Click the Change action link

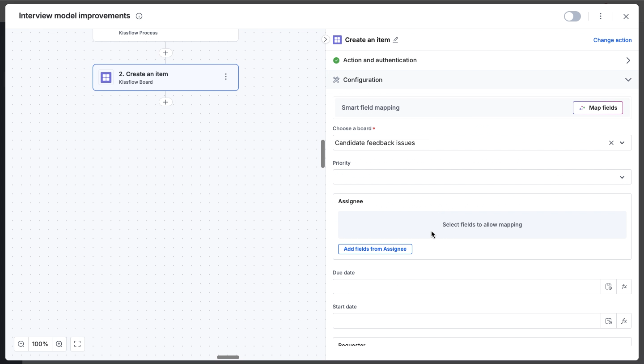coord(612,40)
